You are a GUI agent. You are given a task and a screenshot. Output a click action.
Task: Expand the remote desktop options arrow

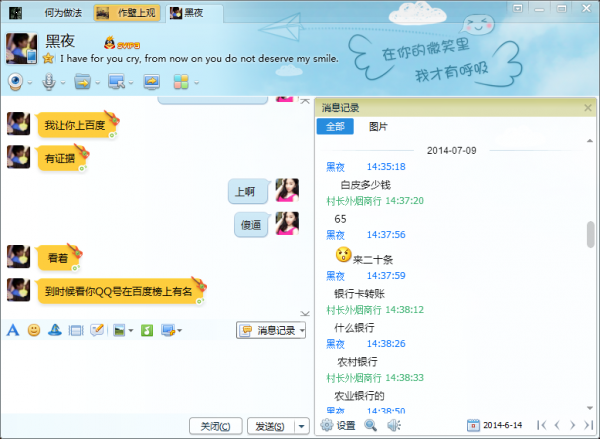pos(131,82)
